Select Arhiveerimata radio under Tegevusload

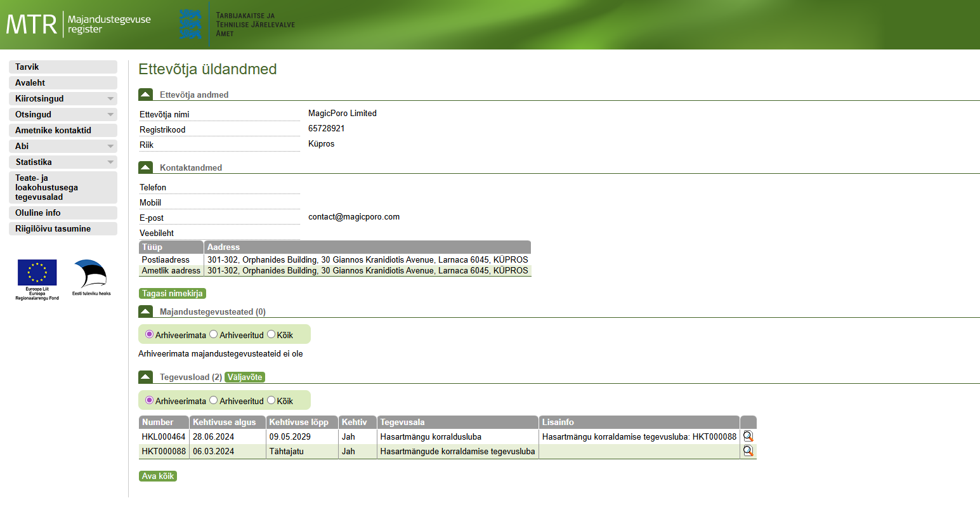click(150, 400)
